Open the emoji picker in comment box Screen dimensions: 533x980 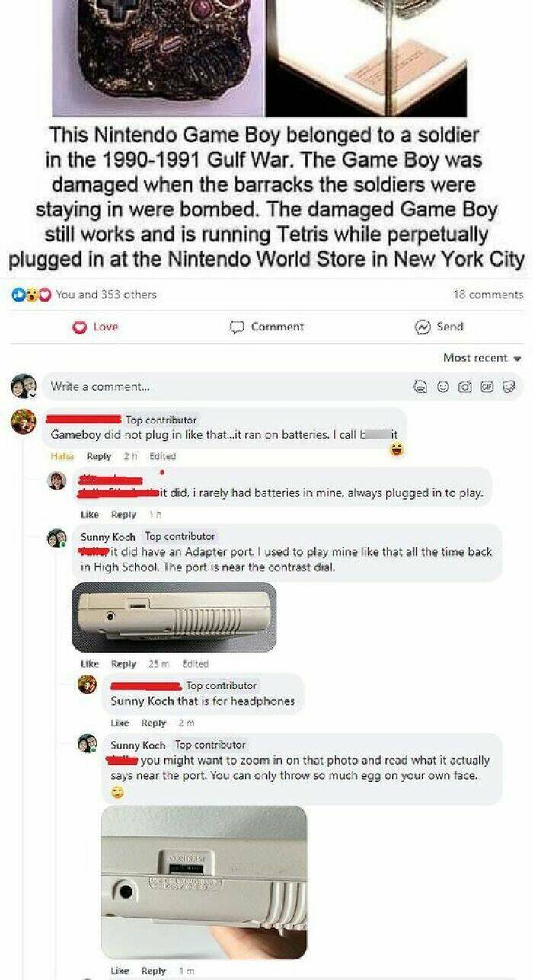(x=442, y=387)
